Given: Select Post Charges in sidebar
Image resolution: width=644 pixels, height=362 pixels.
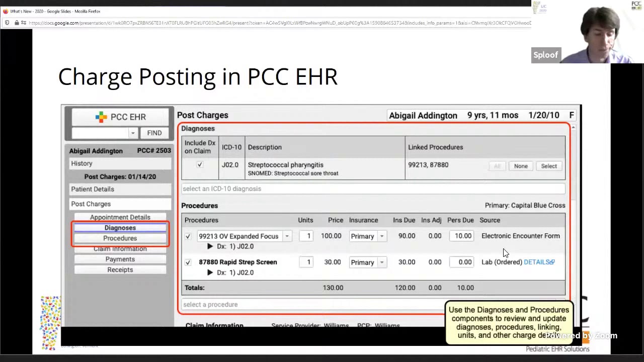Looking at the screenshot, I should pos(120,204).
